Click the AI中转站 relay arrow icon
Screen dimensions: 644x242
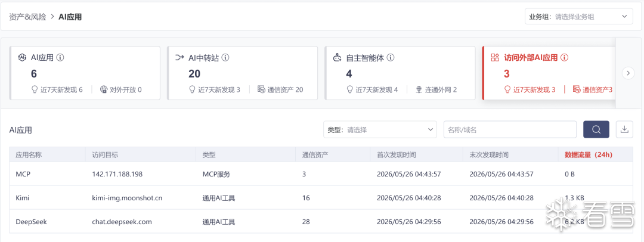(x=179, y=58)
